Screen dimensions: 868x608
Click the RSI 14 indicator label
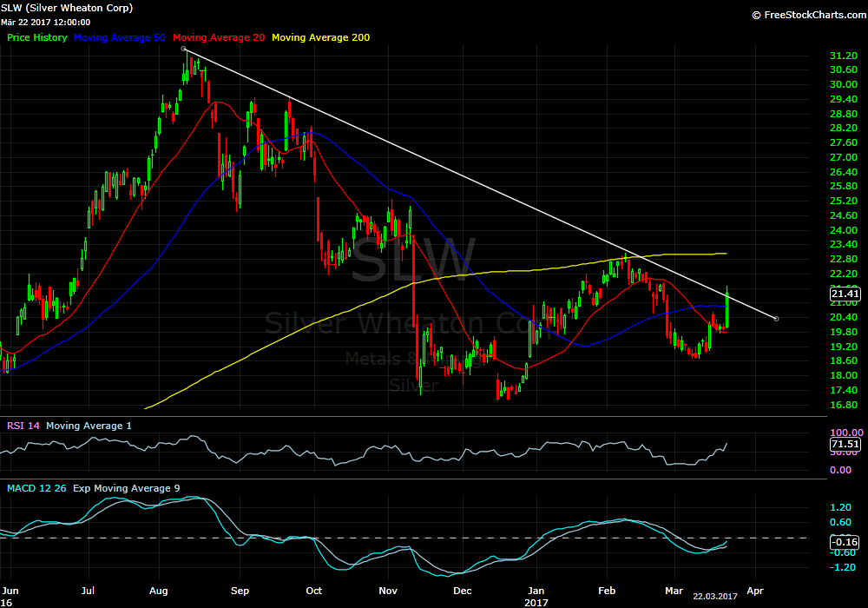(x=23, y=426)
